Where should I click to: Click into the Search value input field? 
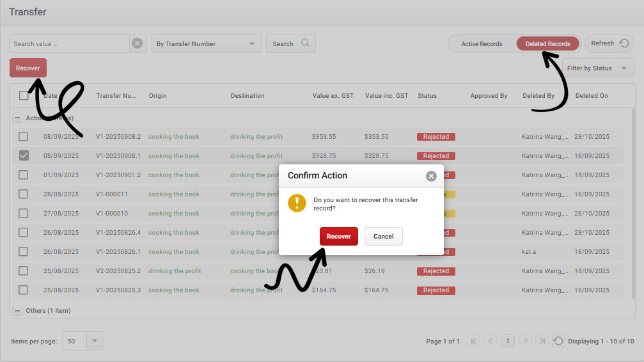coord(69,43)
